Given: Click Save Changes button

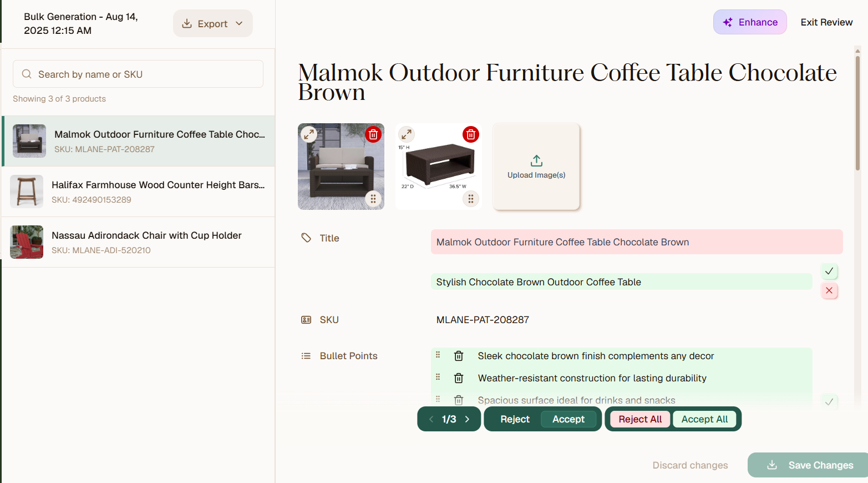Looking at the screenshot, I should click(808, 465).
